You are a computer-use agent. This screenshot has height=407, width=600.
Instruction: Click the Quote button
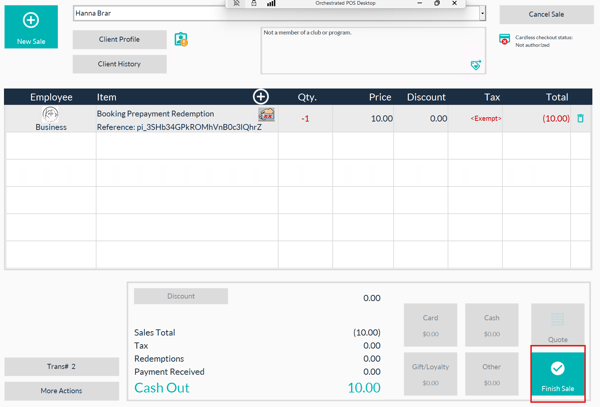point(557,325)
